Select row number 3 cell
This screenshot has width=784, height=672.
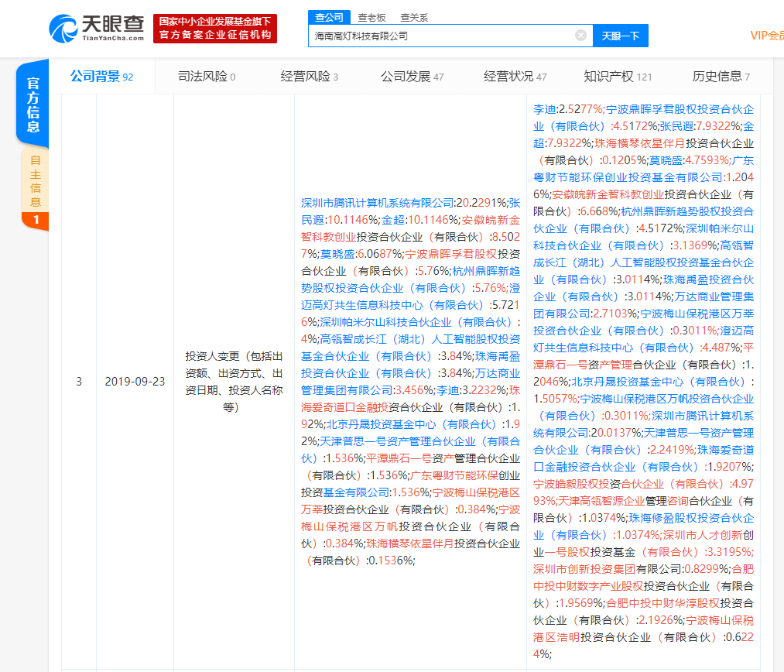coord(79,382)
